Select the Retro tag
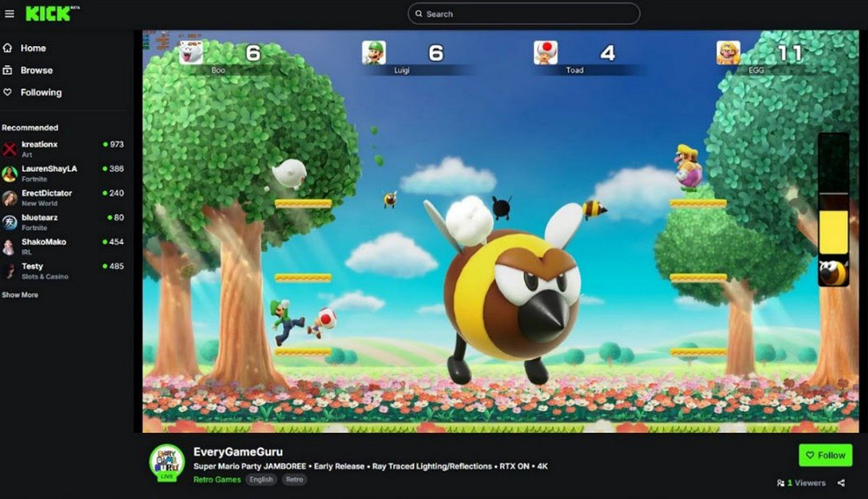The image size is (868, 499). pos(295,479)
